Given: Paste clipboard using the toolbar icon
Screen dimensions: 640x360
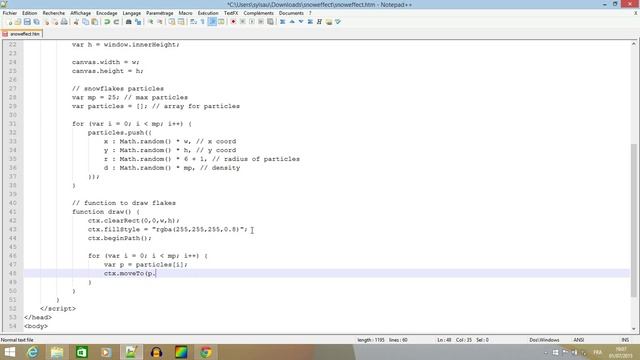Looking at the screenshot, I should click(94, 22).
